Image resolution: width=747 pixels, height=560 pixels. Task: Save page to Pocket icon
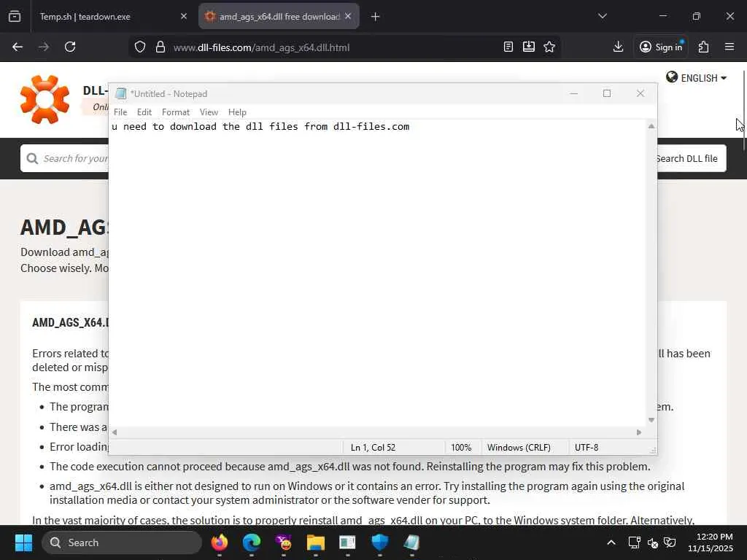pos(529,47)
